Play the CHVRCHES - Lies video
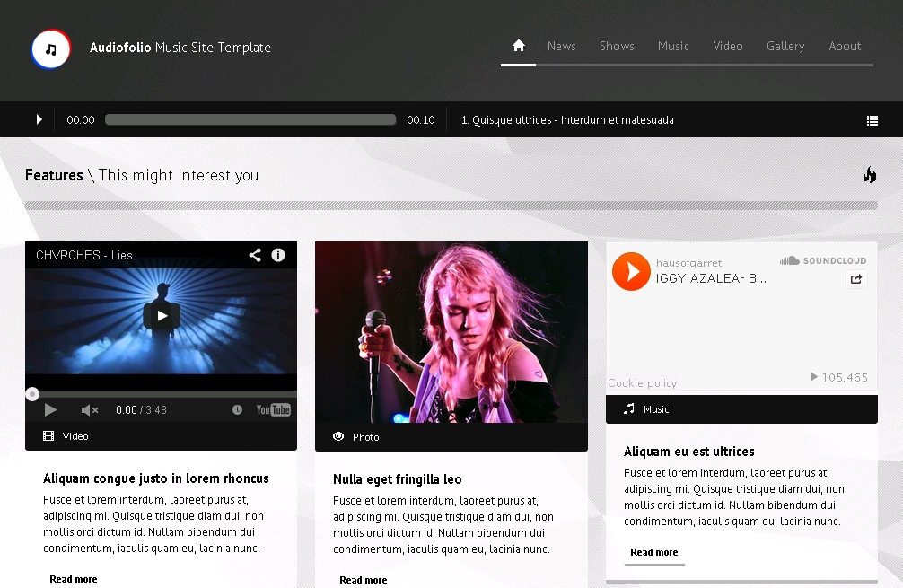903x588 pixels. tap(162, 315)
